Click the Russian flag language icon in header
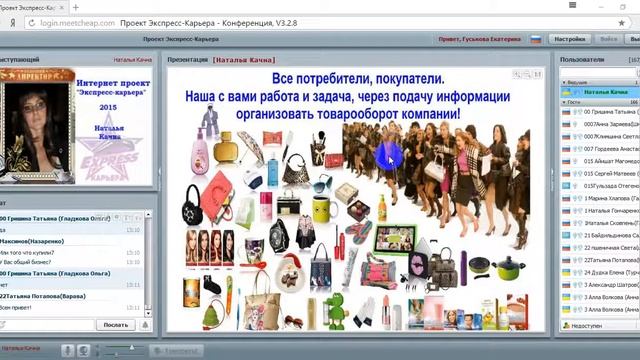Viewport: 640px width, 360px height. [536, 40]
